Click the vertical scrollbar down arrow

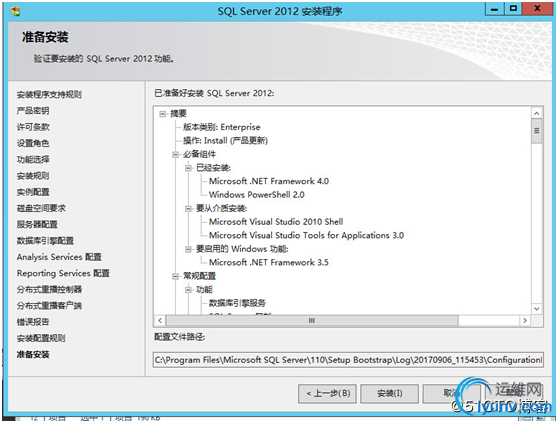537,309
